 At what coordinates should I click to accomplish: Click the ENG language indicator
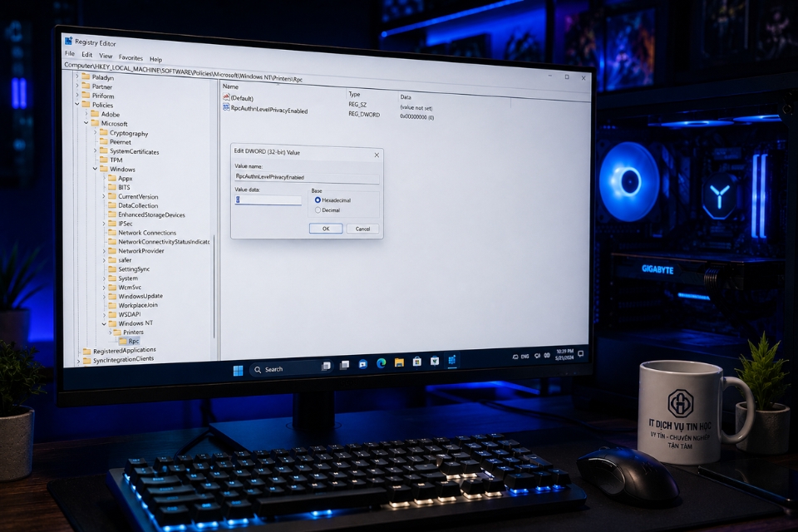coord(525,357)
